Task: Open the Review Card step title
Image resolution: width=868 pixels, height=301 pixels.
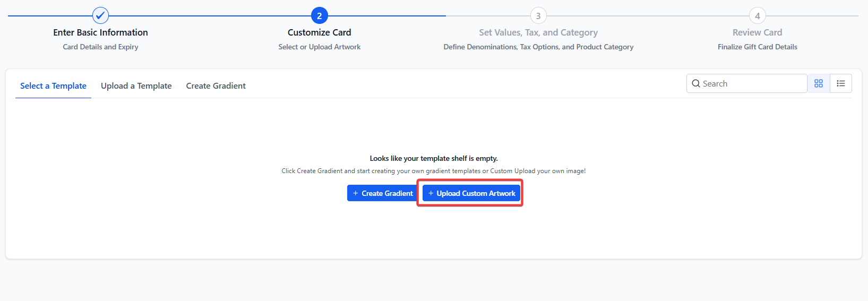Action: 757,32
